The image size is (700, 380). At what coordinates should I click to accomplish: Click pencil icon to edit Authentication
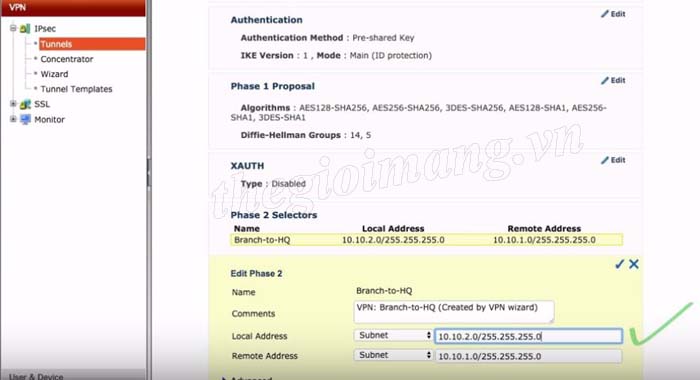click(x=605, y=14)
